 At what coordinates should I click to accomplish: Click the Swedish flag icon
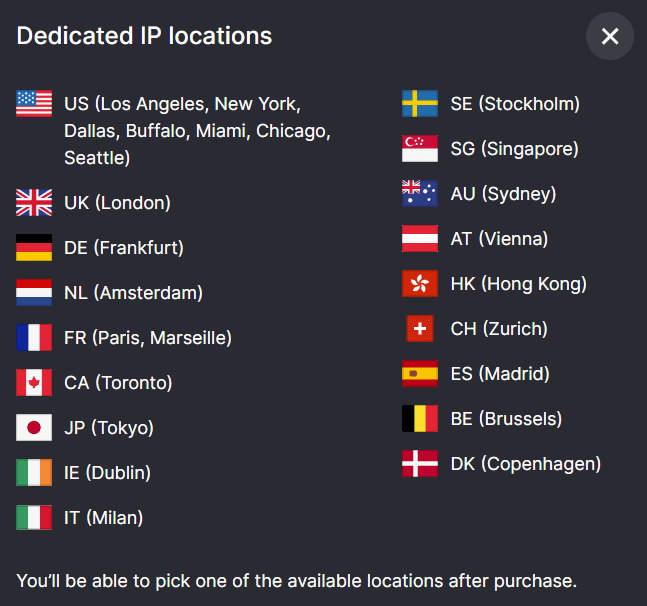click(x=420, y=104)
